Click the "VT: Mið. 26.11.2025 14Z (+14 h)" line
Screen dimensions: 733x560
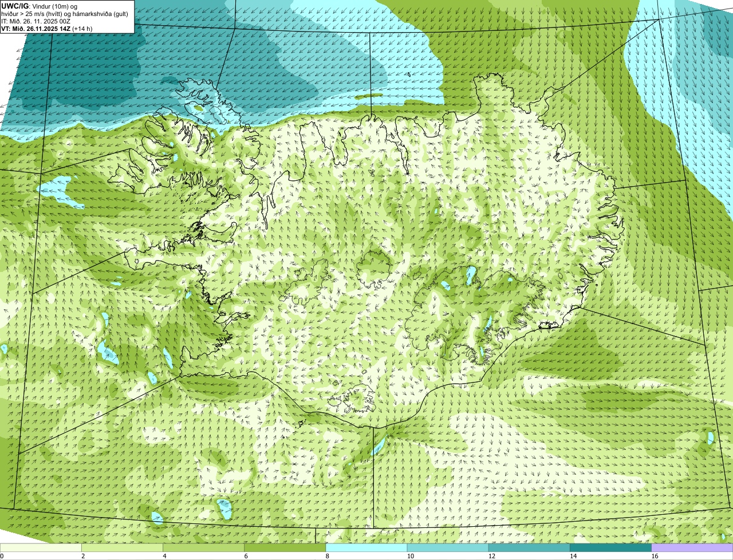[x=46, y=29]
